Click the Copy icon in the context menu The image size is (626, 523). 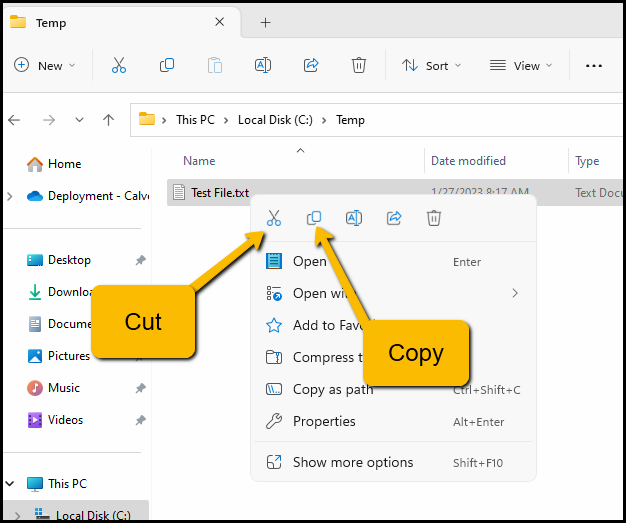tap(314, 218)
